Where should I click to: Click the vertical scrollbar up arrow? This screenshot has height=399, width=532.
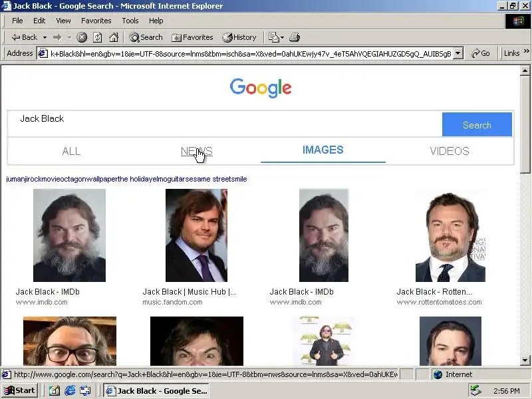coord(525,70)
